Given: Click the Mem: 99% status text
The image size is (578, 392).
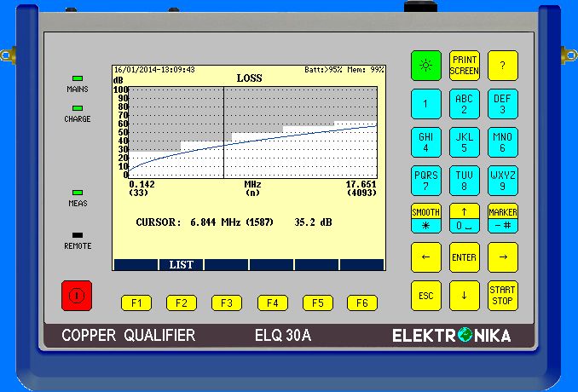Looking at the screenshot, I should (366, 69).
